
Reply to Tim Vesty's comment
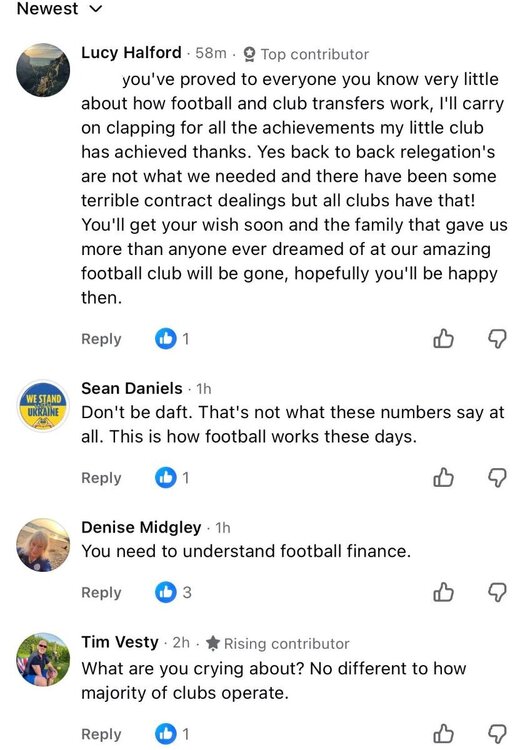(x=101, y=734)
